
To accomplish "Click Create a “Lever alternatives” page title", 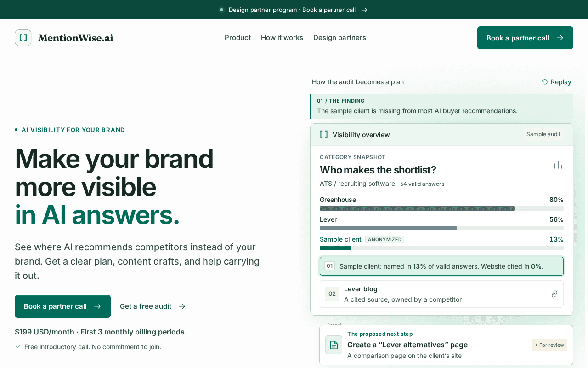I will tap(407, 345).
